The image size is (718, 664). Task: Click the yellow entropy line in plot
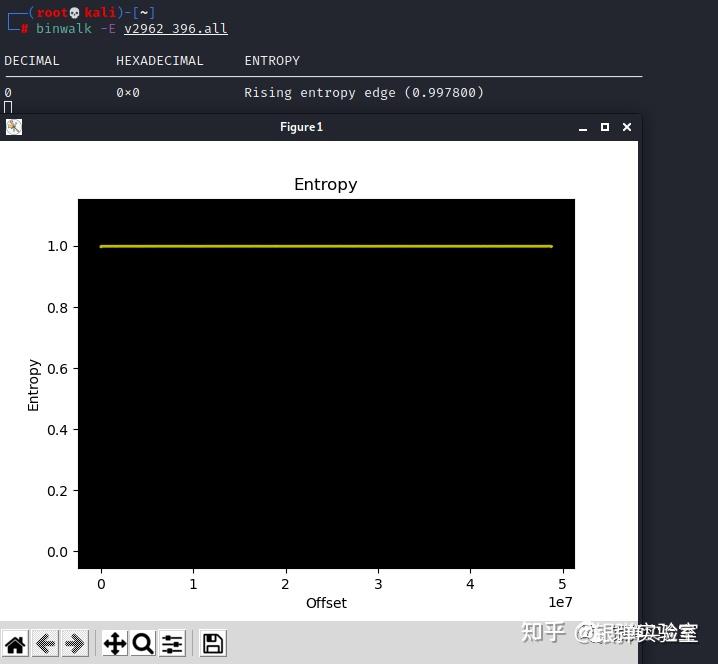tap(326, 246)
